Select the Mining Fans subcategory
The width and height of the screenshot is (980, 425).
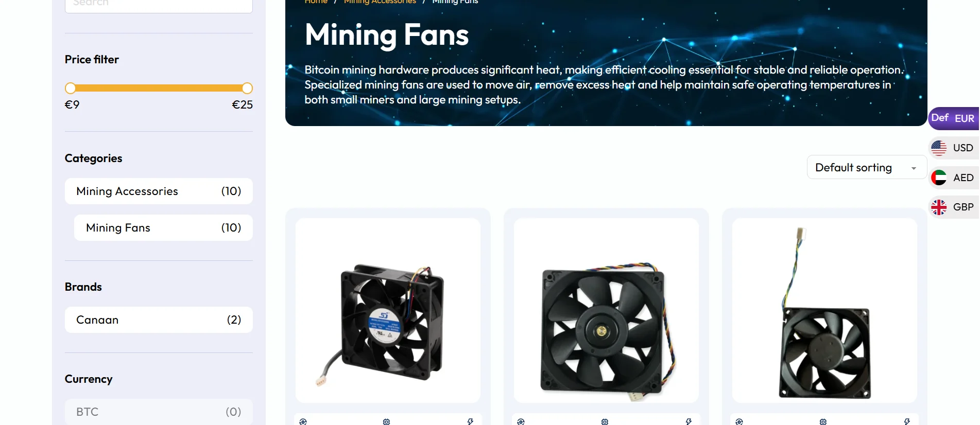(x=163, y=227)
